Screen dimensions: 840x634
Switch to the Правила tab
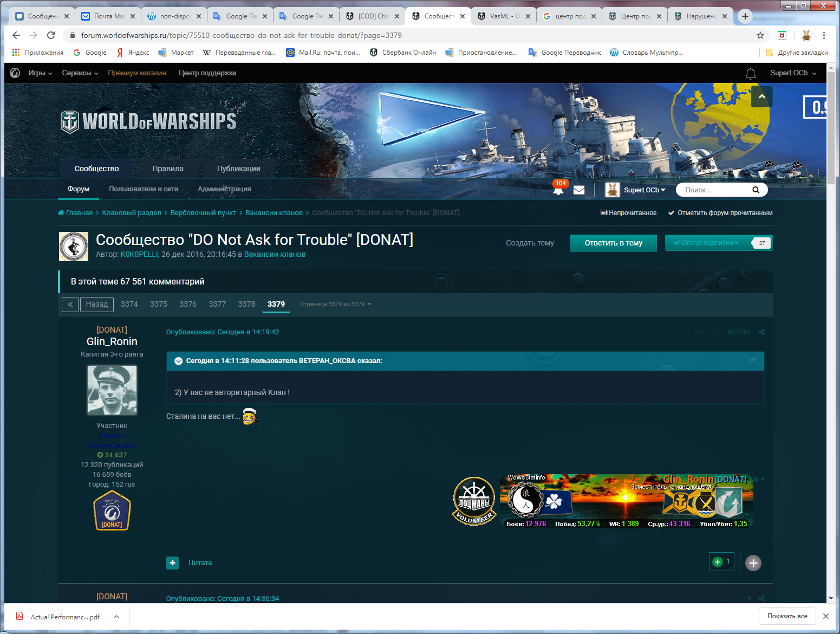168,169
